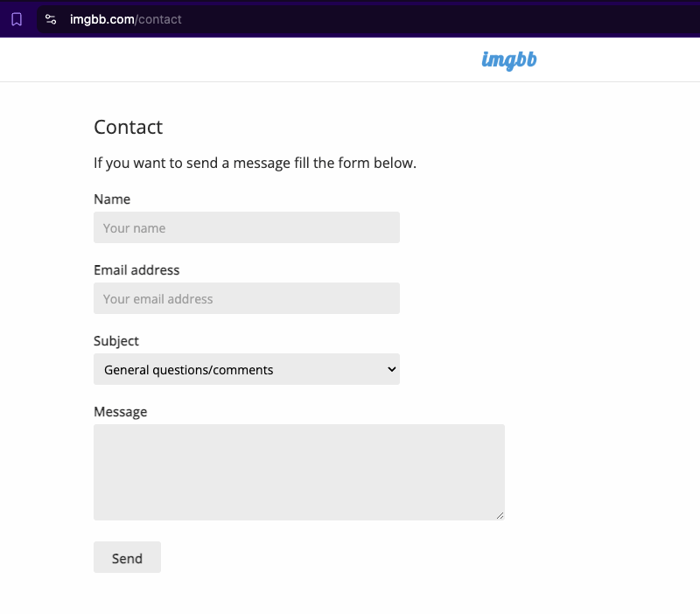The image size is (700, 614).
Task: Open the site settings icon beside URL
Action: tap(51, 19)
